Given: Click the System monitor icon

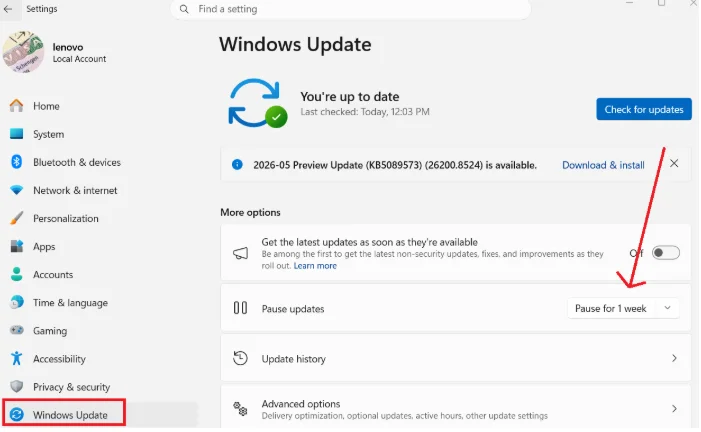Looking at the screenshot, I should tap(17, 134).
